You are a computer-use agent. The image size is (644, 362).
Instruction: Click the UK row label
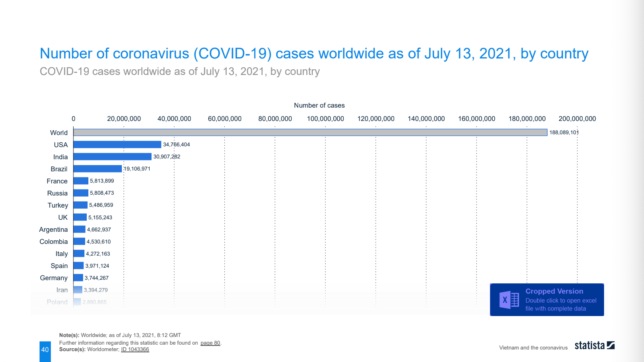point(63,217)
